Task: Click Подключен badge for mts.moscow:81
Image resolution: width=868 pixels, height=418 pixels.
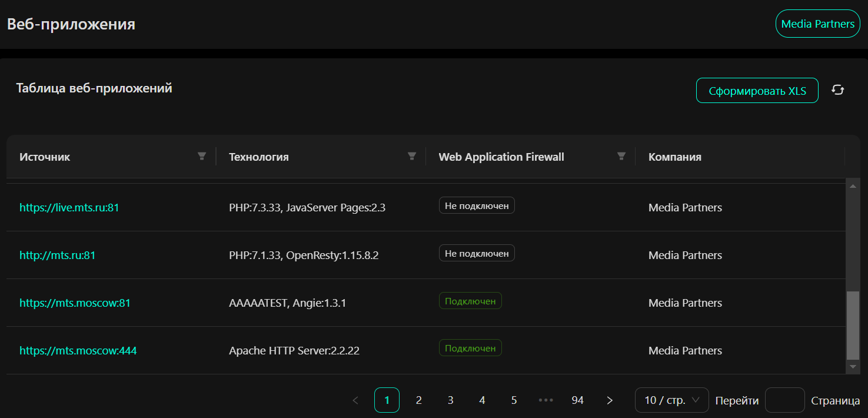Action: click(x=470, y=301)
